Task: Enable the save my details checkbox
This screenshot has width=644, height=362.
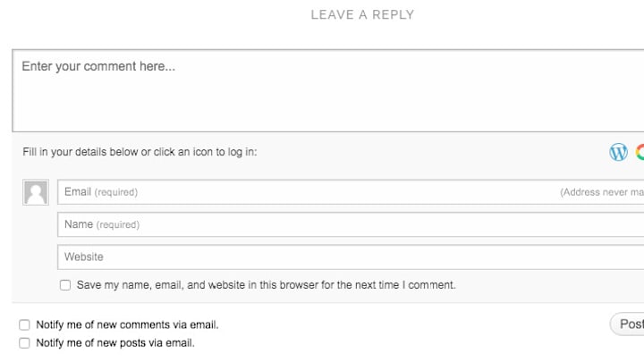Action: click(65, 285)
